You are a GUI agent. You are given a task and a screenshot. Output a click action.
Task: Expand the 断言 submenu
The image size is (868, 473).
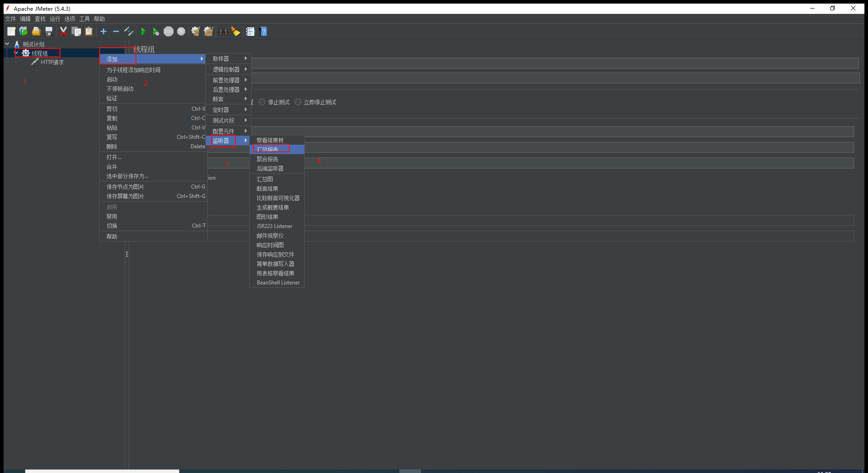(x=228, y=99)
